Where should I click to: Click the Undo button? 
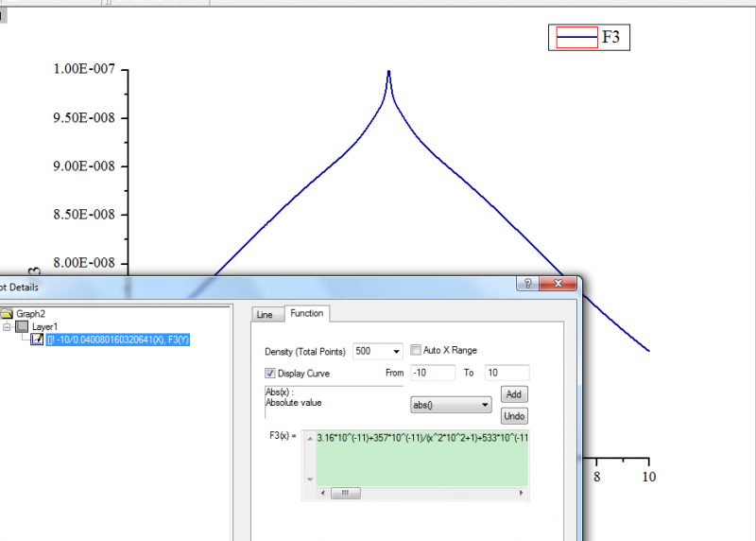click(514, 416)
